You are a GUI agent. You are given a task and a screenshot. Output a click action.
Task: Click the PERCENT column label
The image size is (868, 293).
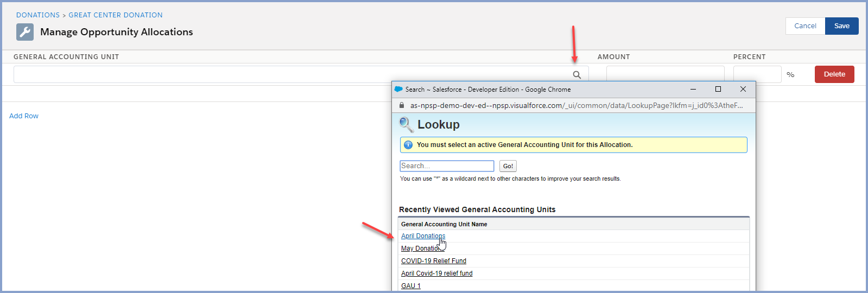750,57
